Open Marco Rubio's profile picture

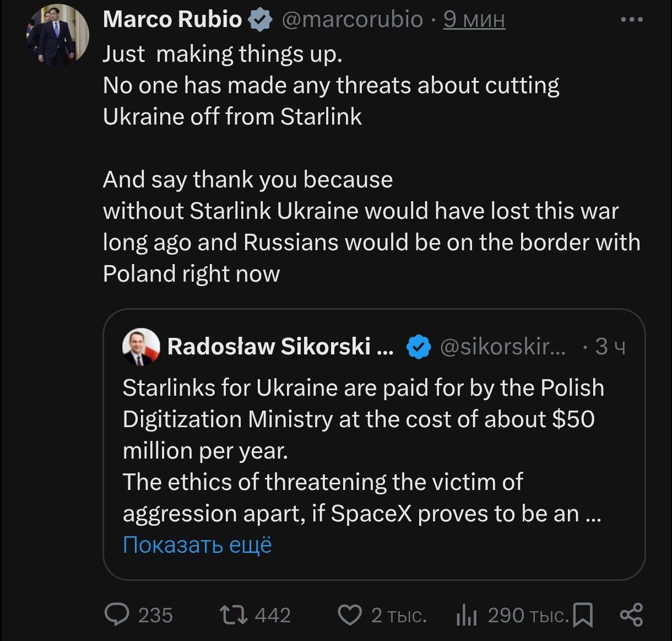pos(58,35)
